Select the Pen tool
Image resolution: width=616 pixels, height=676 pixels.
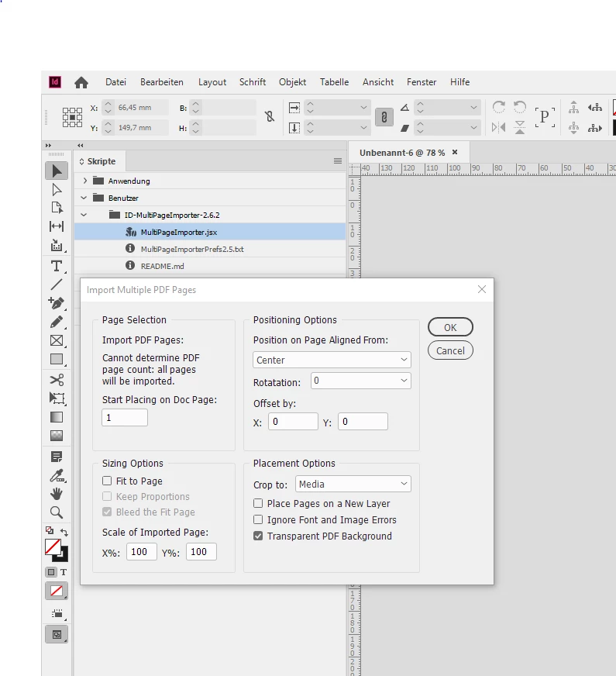coord(57,304)
